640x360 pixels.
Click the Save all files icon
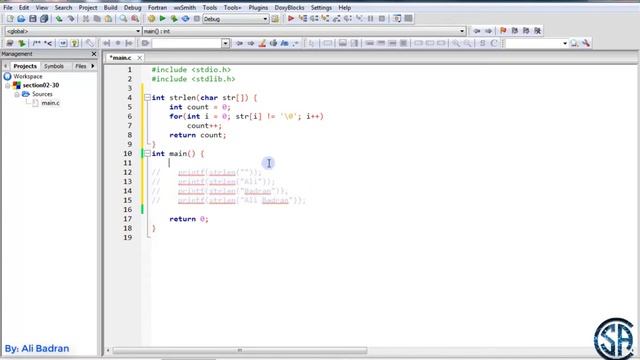pos(44,19)
